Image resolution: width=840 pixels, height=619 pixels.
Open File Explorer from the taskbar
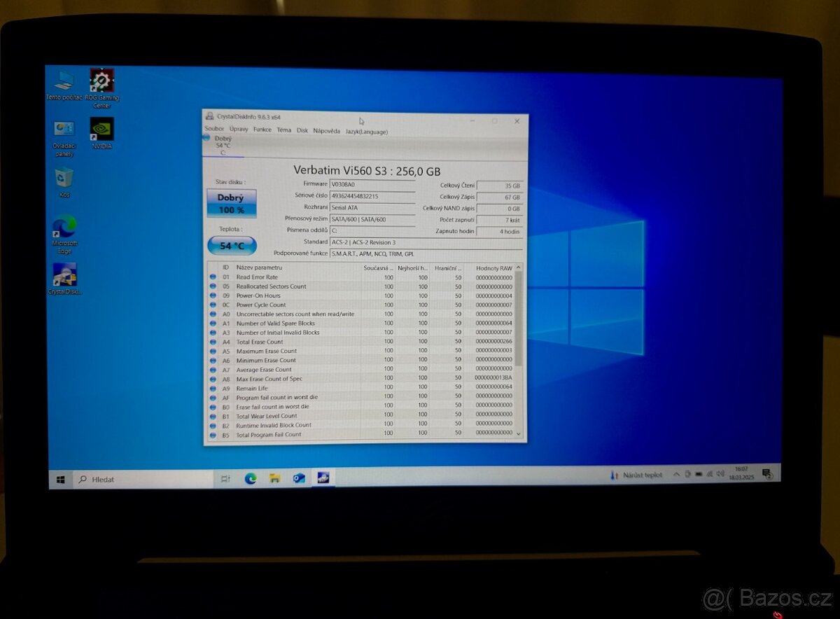point(274,479)
